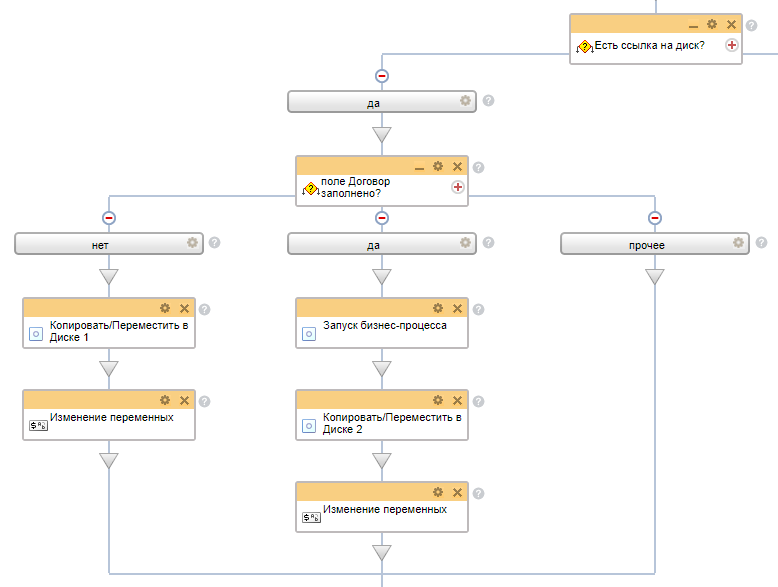Select the 'прочее' branch header
778x587 pixels.
(x=647, y=243)
